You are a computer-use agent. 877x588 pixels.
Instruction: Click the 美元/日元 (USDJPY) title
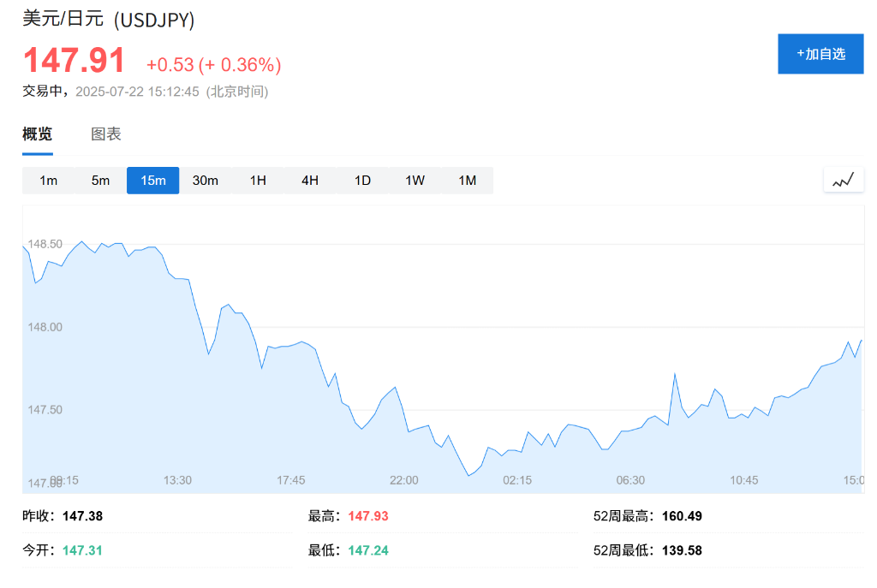click(x=109, y=19)
